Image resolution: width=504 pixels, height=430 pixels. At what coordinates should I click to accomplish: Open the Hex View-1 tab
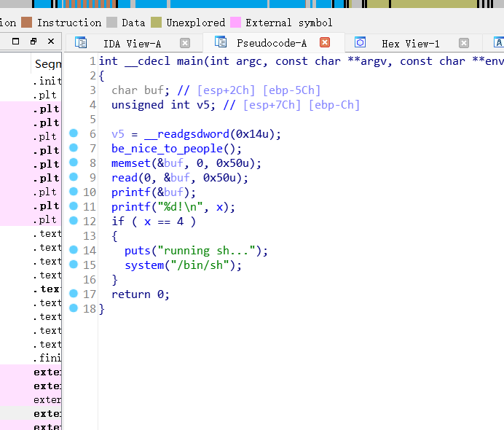tap(411, 44)
